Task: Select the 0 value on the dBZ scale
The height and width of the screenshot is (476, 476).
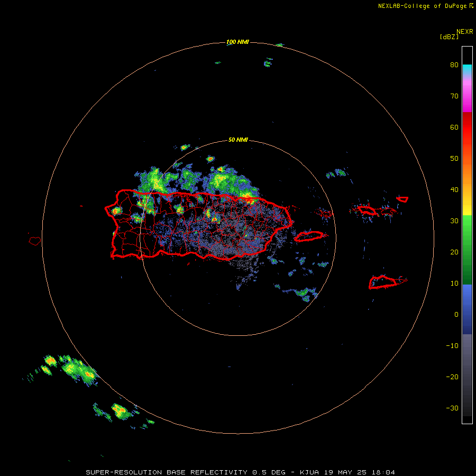Action: pyautogui.click(x=456, y=315)
